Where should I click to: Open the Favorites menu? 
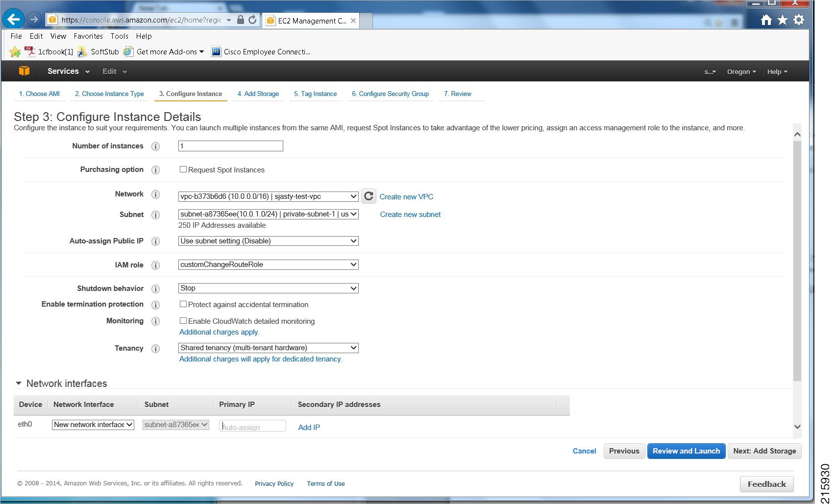tap(88, 36)
